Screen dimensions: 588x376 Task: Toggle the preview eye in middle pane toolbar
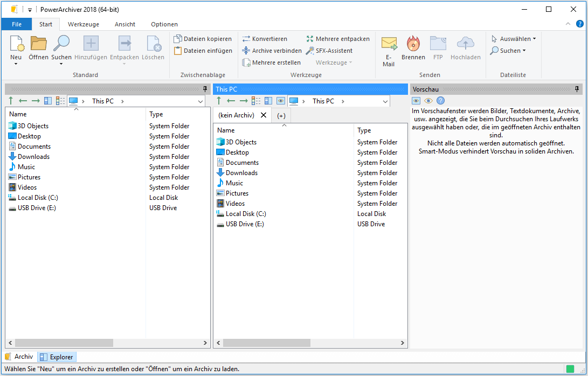tap(280, 101)
